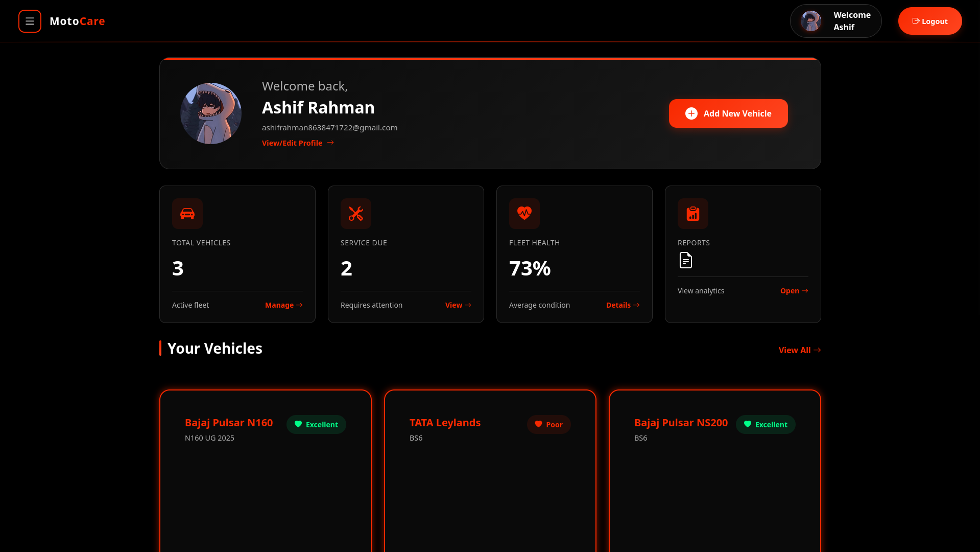Screen dimensions: 980x552
Task: Open View/Edit Profile link
Action: click(x=298, y=143)
